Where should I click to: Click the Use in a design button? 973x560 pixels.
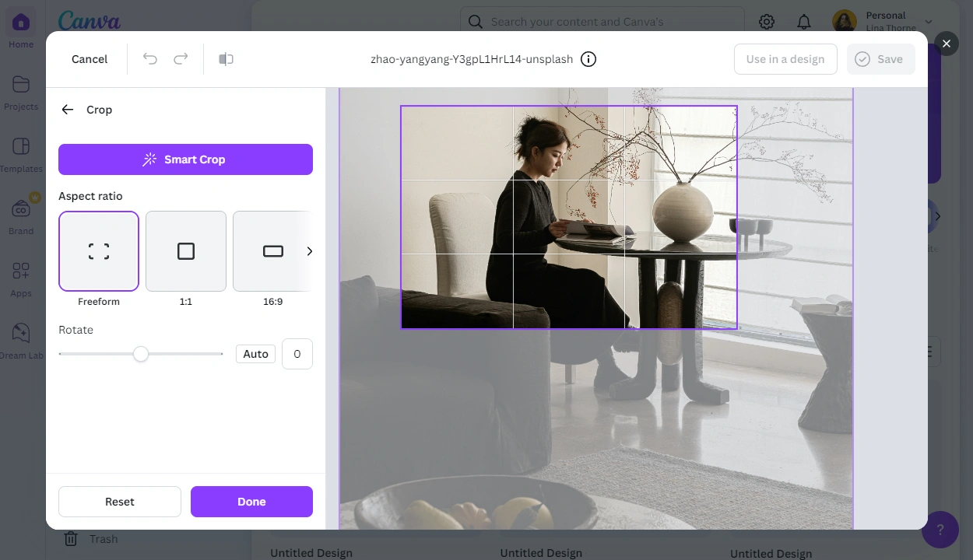pos(785,59)
